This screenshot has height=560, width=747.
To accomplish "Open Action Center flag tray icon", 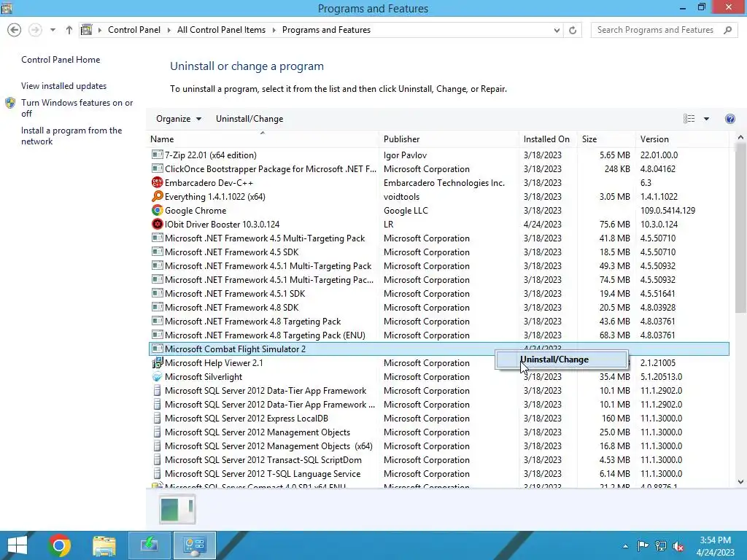I will 643,545.
